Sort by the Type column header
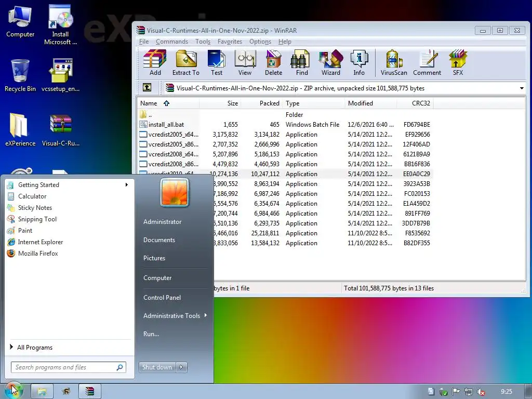 313,103
